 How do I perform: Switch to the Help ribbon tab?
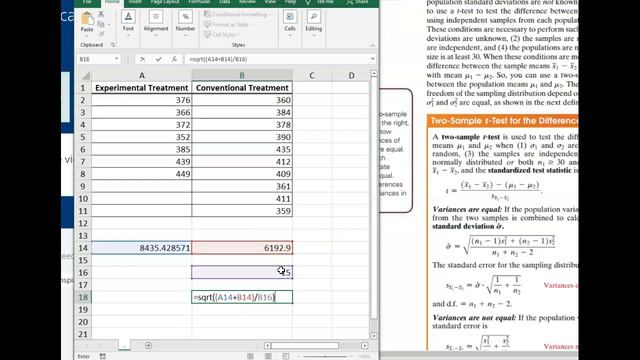(290, 2)
